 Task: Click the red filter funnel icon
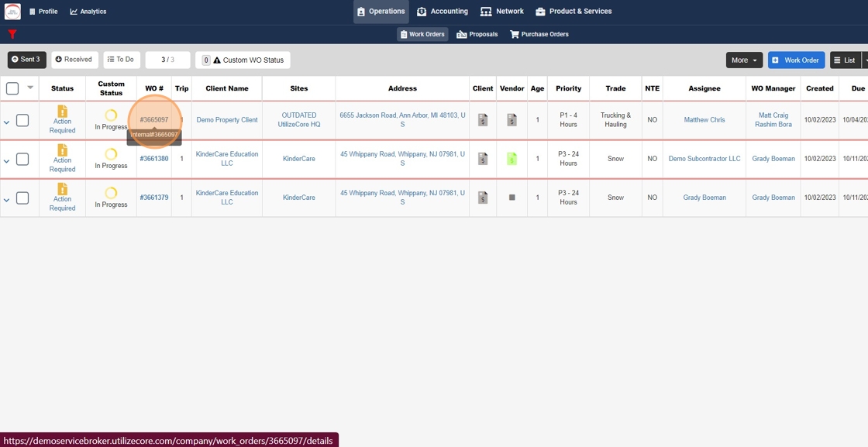[x=12, y=34]
